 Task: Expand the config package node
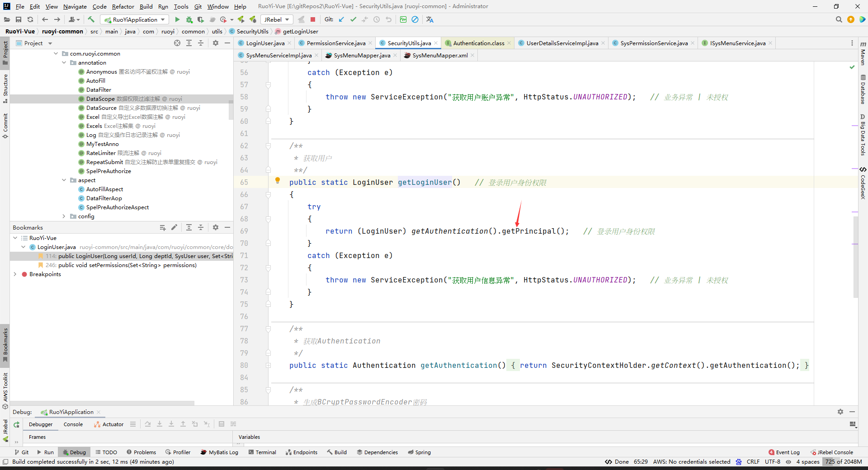pos(64,216)
